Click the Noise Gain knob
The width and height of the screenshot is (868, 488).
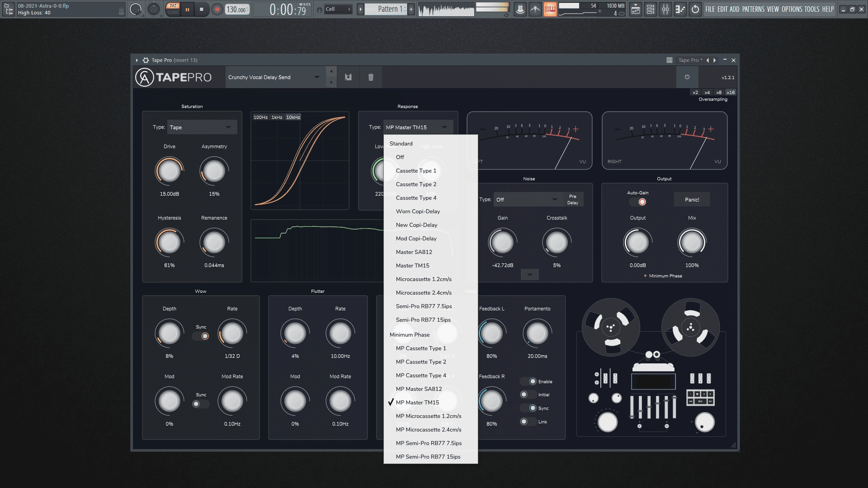pos(502,243)
